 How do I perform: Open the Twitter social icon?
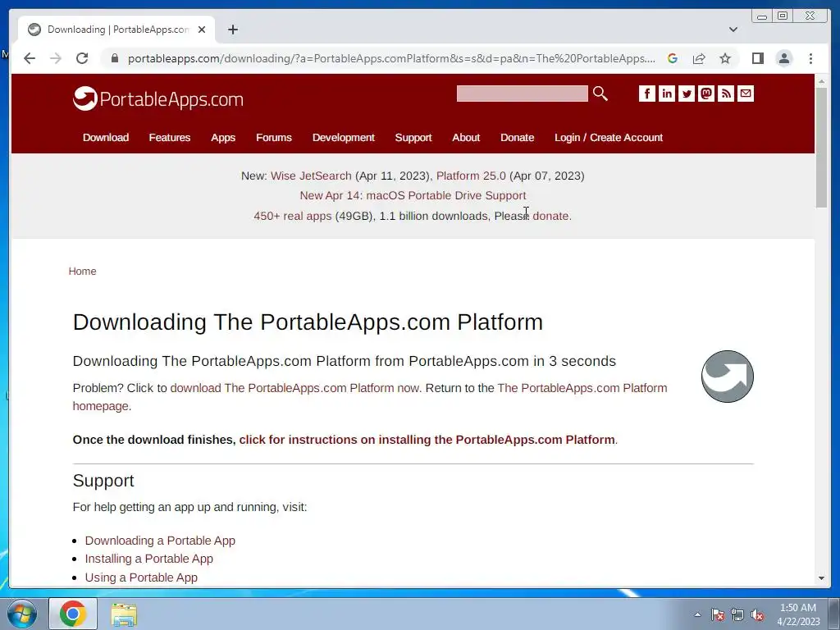point(687,94)
